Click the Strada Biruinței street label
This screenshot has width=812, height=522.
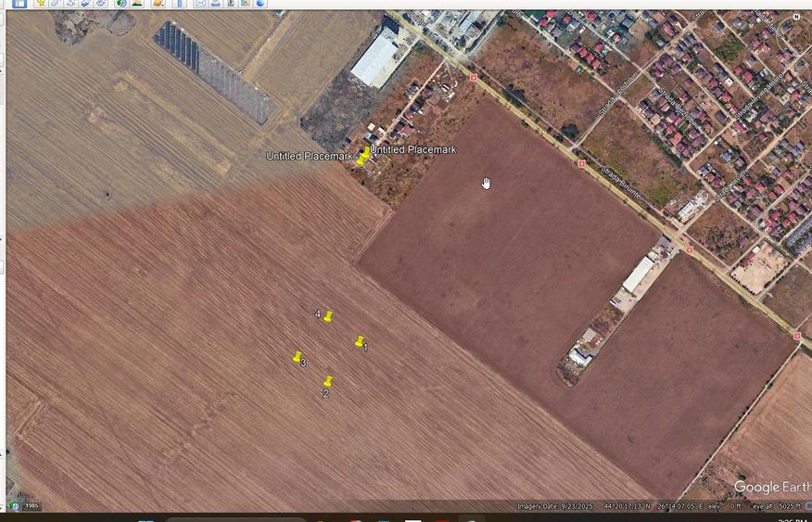tap(621, 184)
